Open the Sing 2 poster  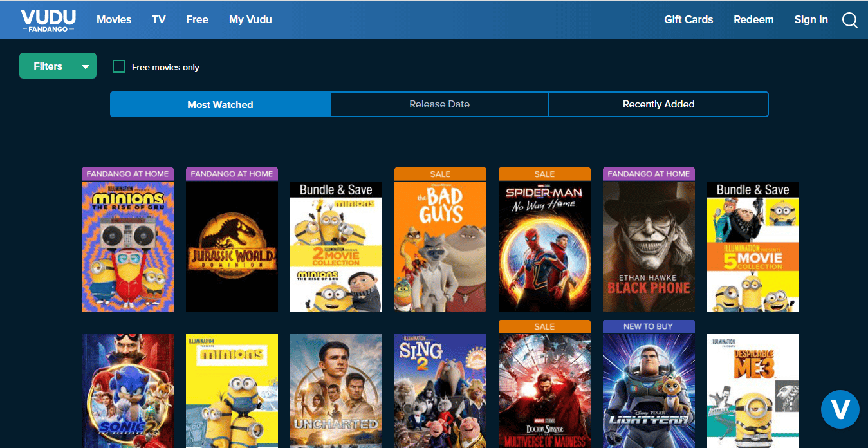click(x=440, y=391)
